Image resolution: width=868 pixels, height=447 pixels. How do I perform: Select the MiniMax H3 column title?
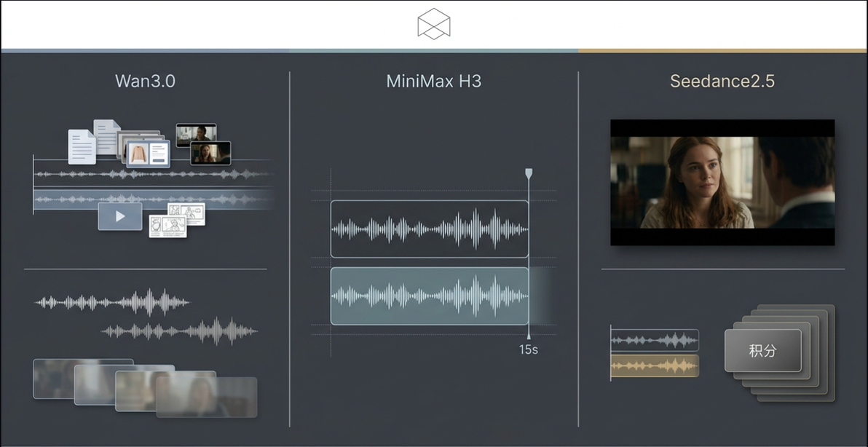point(433,82)
